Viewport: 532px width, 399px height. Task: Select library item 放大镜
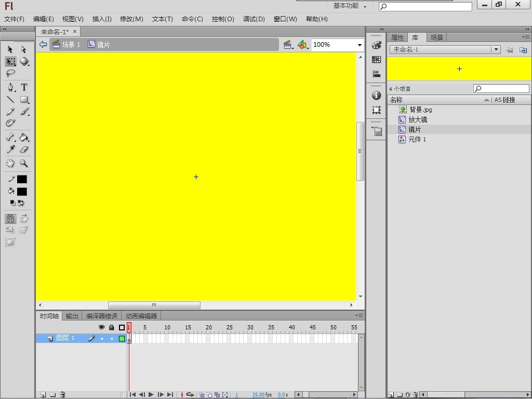418,119
